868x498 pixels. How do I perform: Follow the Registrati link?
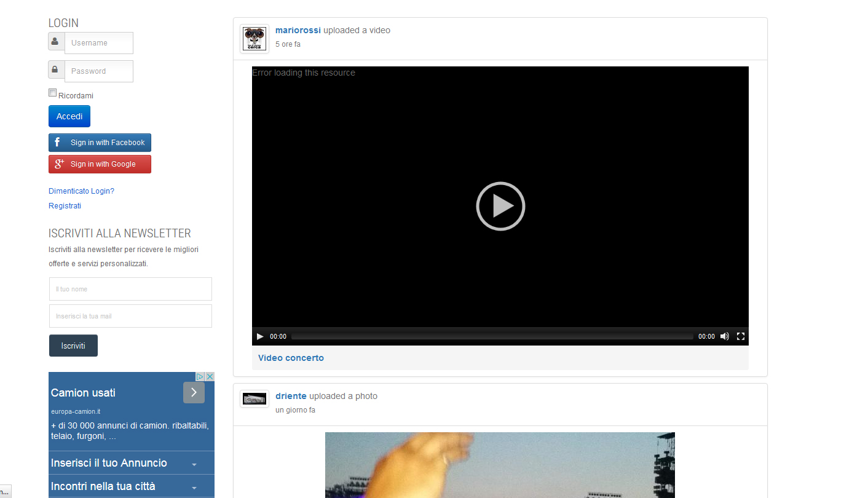65,206
